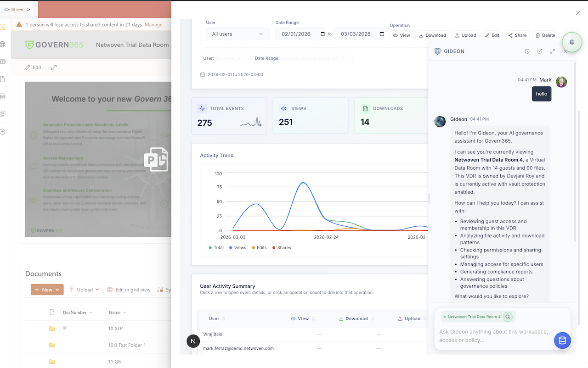Click the Downloads stat card
This screenshot has height=368, width=588.
(x=391, y=116)
